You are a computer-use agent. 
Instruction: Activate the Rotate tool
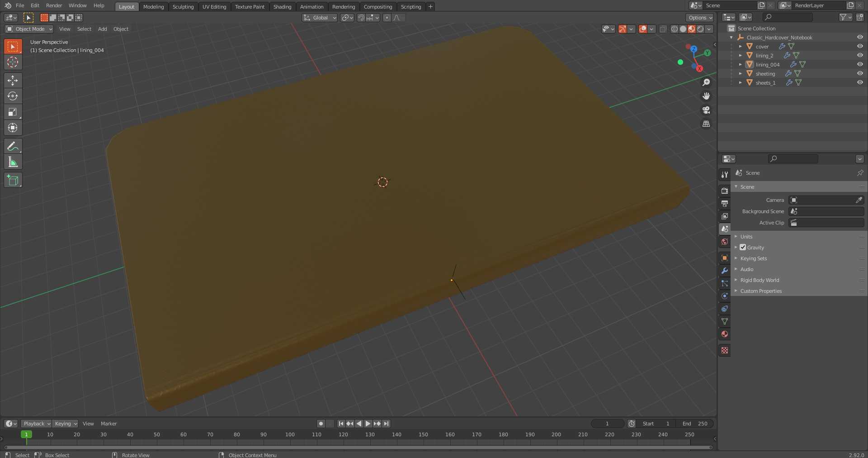[x=13, y=96]
